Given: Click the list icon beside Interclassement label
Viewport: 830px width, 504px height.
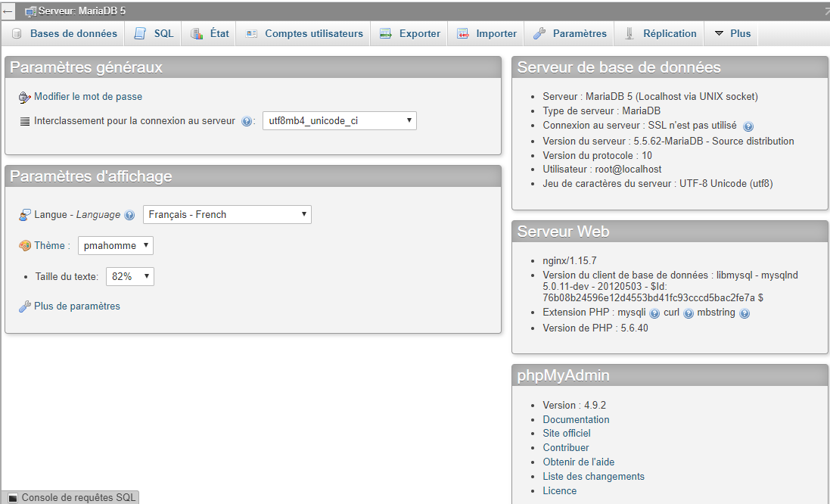Looking at the screenshot, I should pos(25,121).
